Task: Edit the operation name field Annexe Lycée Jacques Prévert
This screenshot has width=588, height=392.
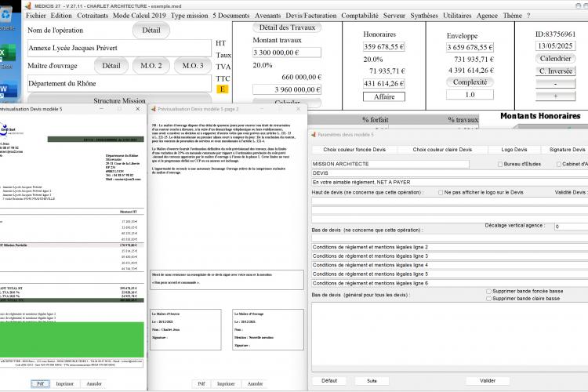Action: coord(120,48)
